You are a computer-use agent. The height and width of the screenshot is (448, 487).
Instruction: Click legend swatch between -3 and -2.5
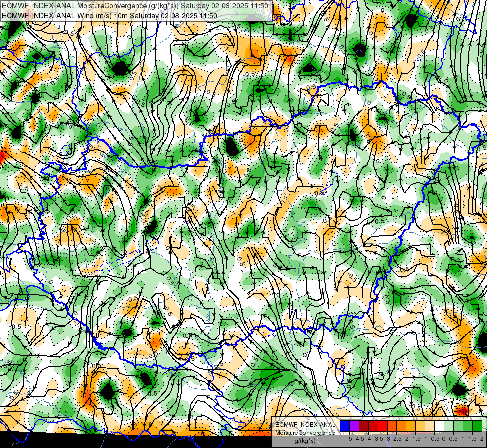(x=392, y=426)
